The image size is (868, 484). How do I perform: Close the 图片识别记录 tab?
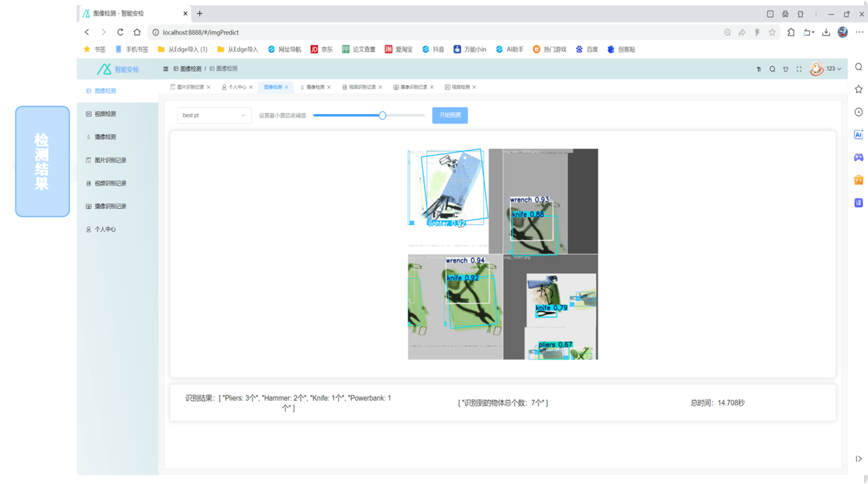click(208, 87)
